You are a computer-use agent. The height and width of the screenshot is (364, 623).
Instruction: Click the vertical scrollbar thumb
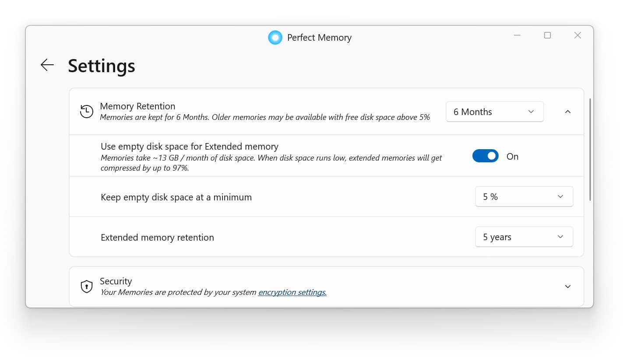[590, 149]
